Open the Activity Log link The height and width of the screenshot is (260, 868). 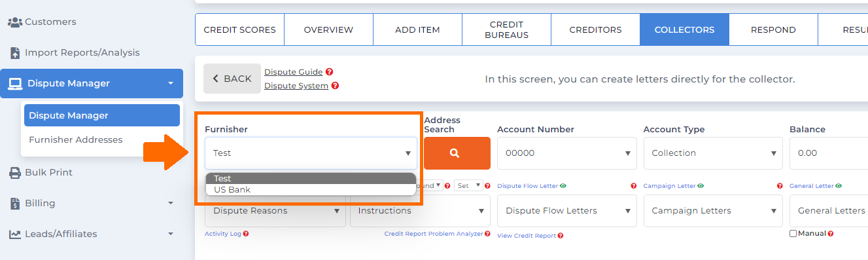223,234
